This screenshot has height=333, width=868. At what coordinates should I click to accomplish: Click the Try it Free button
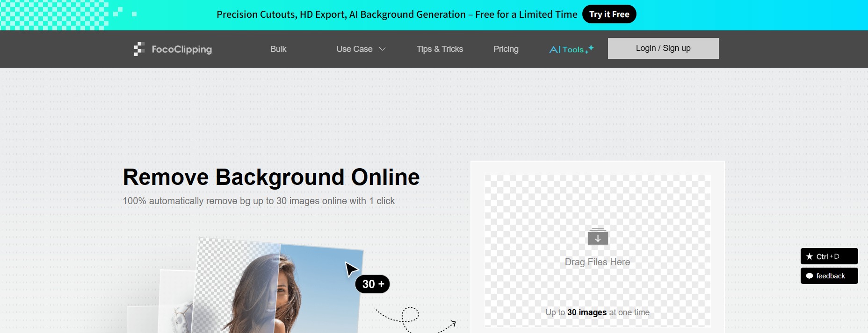609,14
